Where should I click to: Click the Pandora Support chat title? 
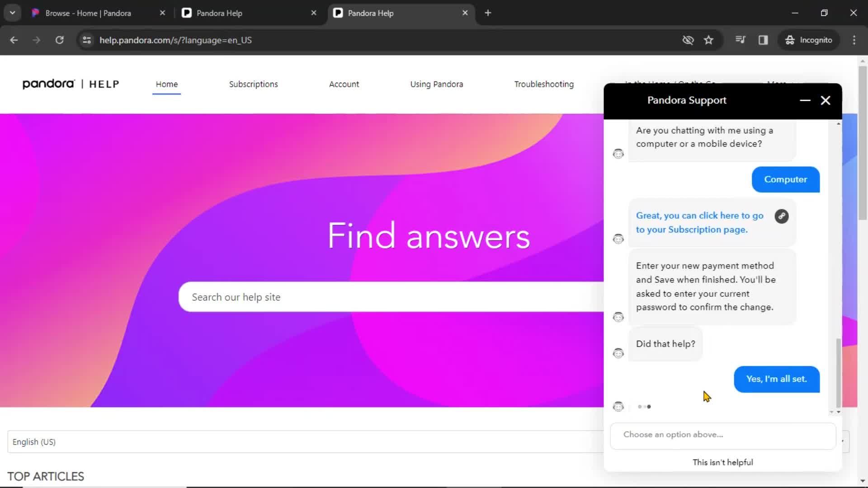pos(687,100)
